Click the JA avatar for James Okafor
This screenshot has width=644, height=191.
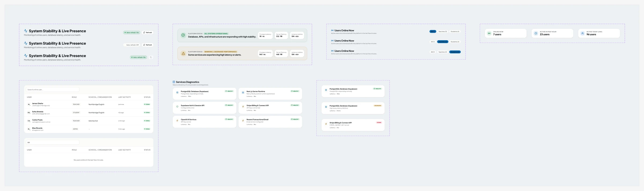[x=29, y=104]
